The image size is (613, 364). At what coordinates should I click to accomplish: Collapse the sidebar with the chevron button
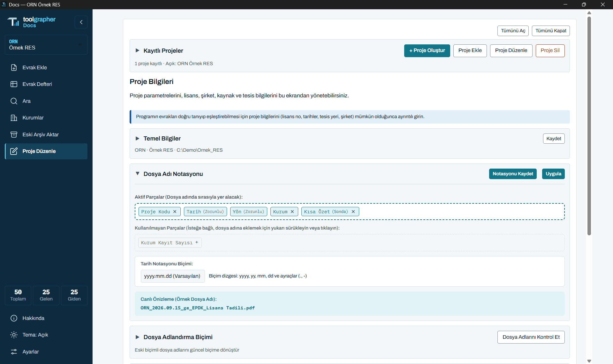point(81,22)
